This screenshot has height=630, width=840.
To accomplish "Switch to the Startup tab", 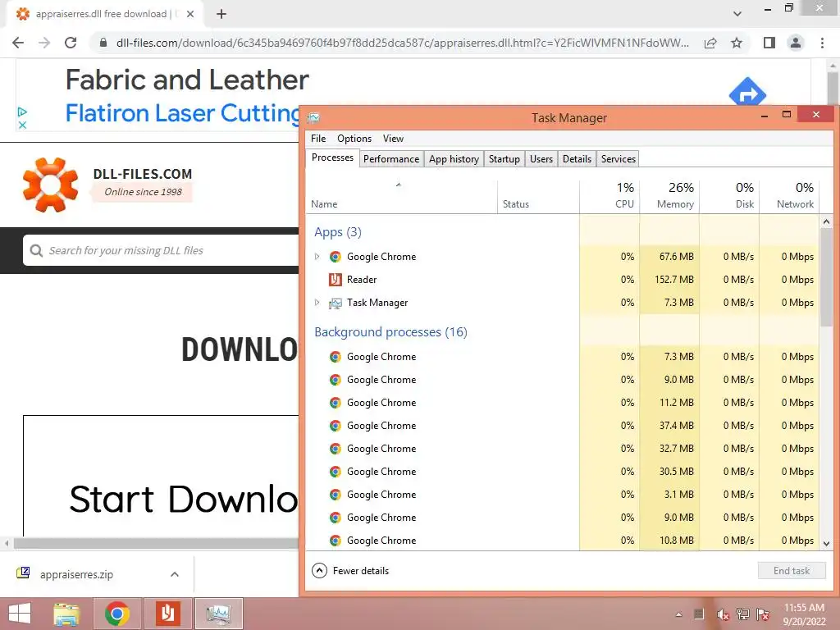I will [504, 159].
